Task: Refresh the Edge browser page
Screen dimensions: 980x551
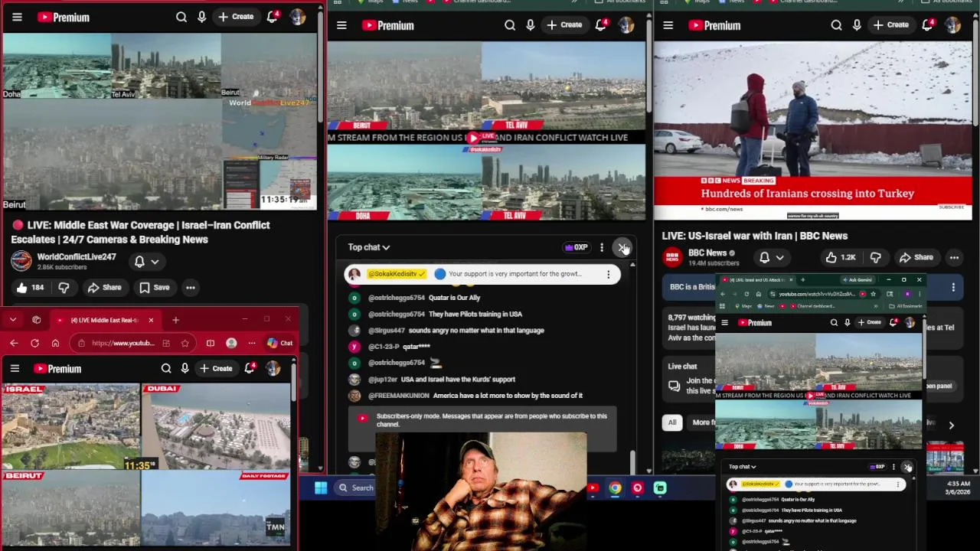Action: point(34,343)
